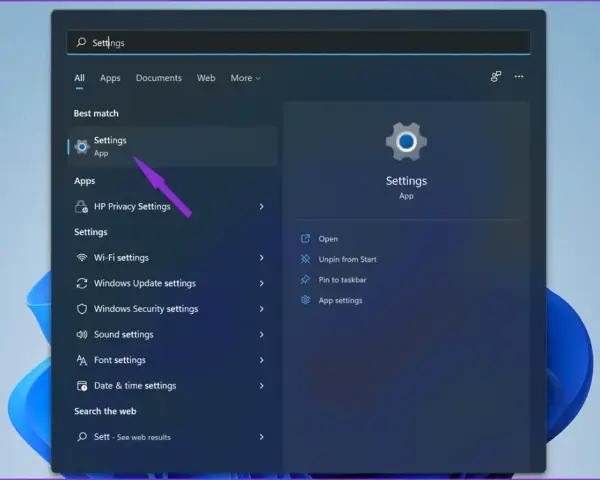600x480 pixels.
Task: Expand Sett web results chevron
Action: click(x=262, y=437)
